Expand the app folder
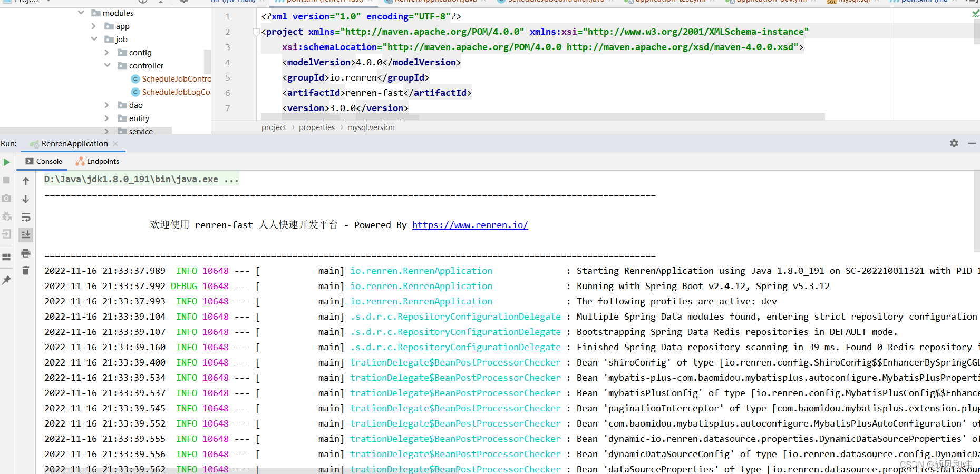 click(94, 26)
